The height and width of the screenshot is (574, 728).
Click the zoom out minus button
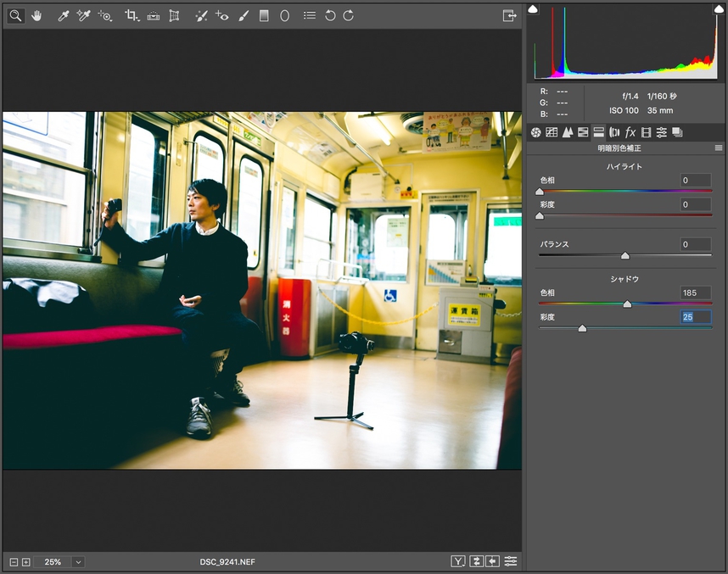point(14,561)
